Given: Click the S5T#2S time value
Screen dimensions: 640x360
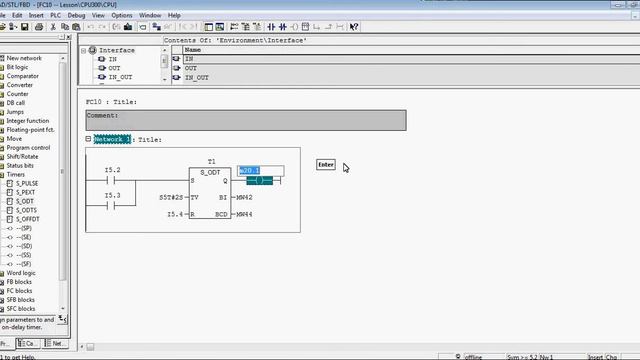Looking at the screenshot, I should tap(171, 197).
